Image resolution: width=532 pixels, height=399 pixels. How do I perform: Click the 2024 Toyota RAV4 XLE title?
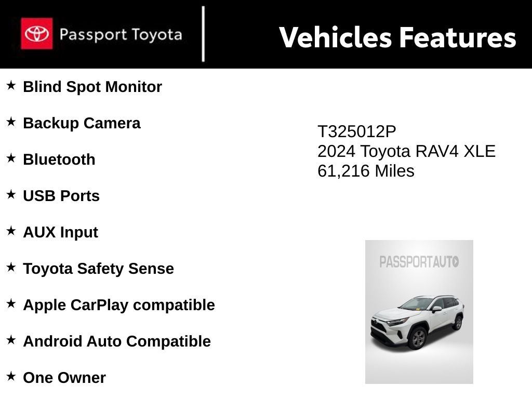406,151
